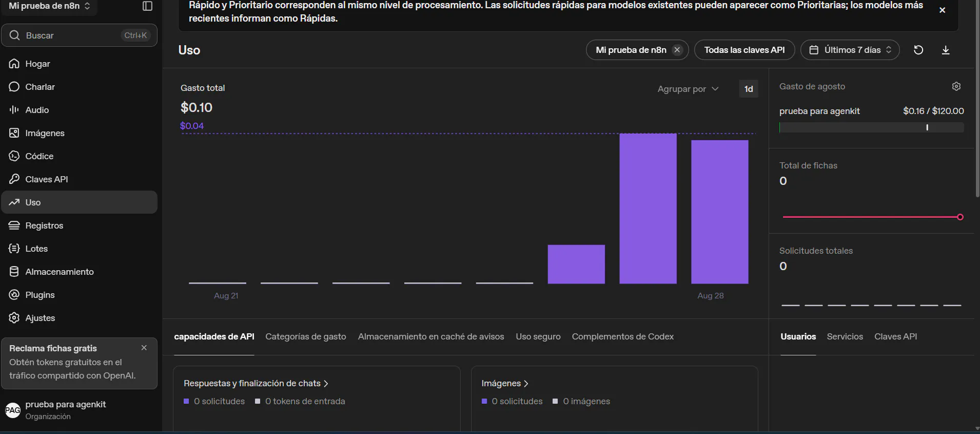This screenshot has width=980, height=434.
Task: Click Solicitudes totales label
Action: (816, 251)
